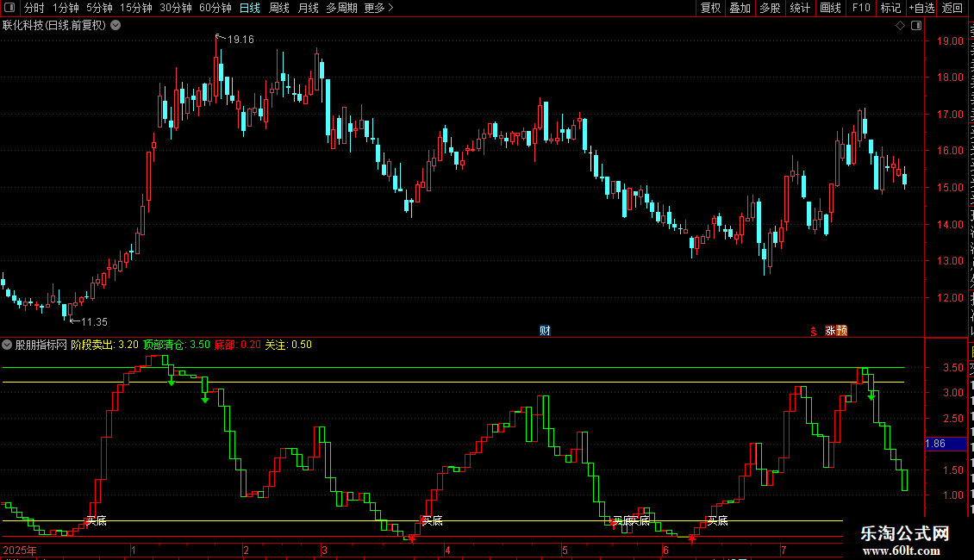
Task: Open F10 company info
Action: pos(861,8)
